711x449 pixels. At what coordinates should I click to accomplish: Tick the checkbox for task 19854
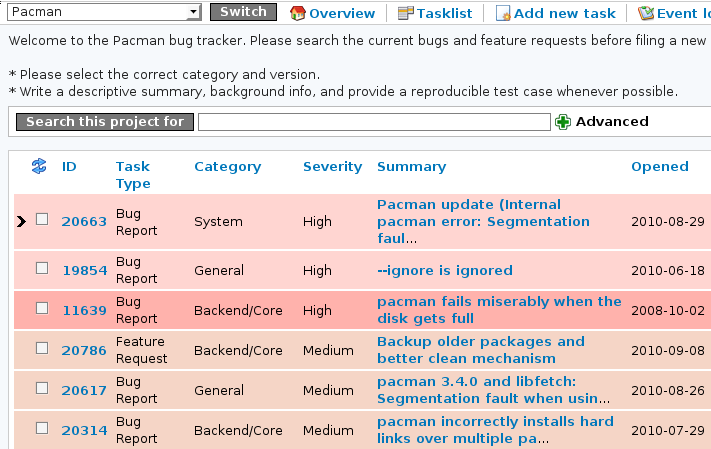coord(42,268)
